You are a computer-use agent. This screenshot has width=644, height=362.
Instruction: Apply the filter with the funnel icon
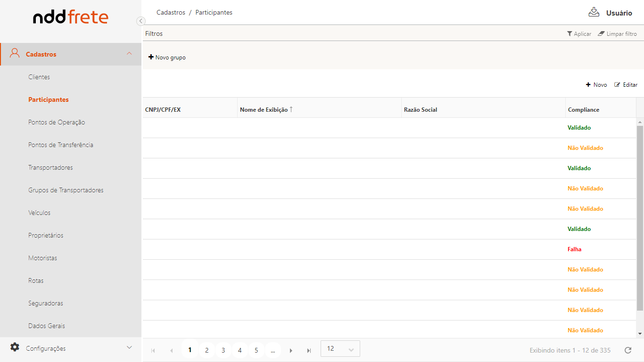click(579, 34)
